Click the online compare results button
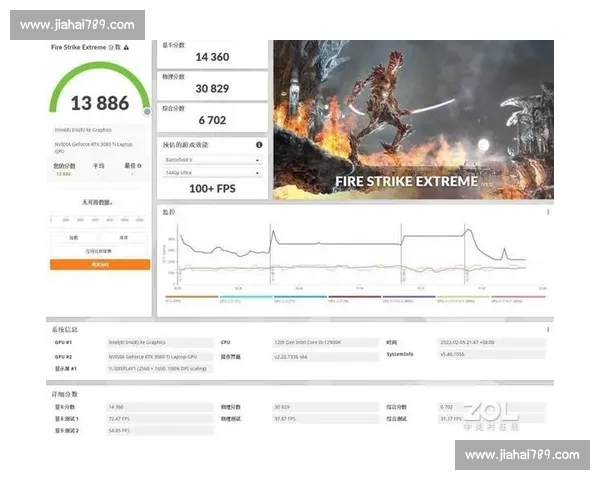 click(x=100, y=251)
